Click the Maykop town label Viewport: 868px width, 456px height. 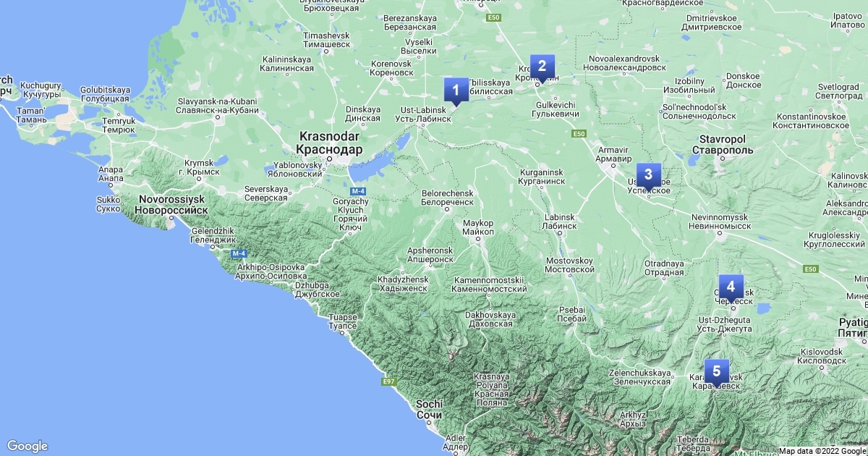(x=477, y=227)
